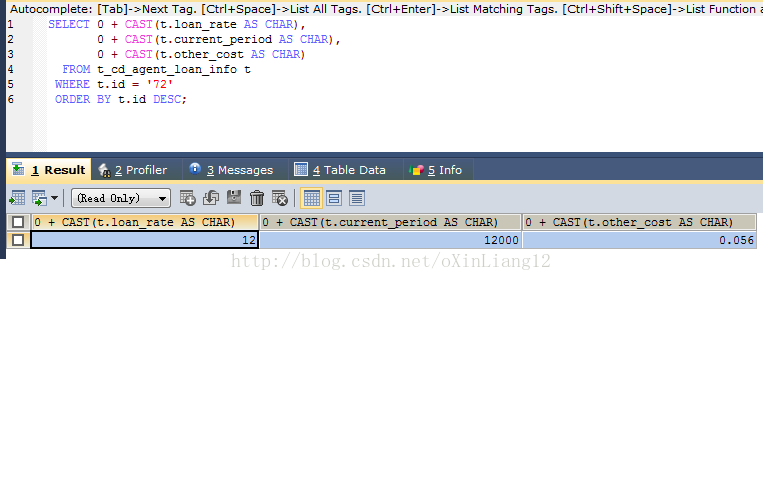The image size is (763, 500).
Task: Tick the select-all checkbox in grid header
Action: [x=18, y=222]
